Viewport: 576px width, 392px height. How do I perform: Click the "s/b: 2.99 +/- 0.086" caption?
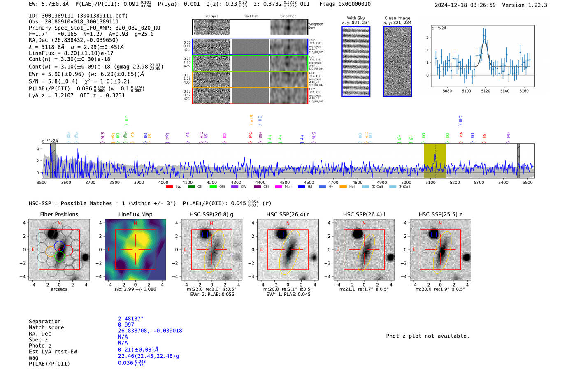point(135,289)
